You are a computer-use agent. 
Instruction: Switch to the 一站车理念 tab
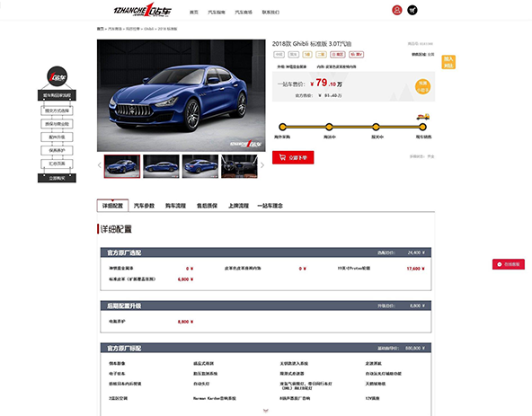tap(270, 206)
